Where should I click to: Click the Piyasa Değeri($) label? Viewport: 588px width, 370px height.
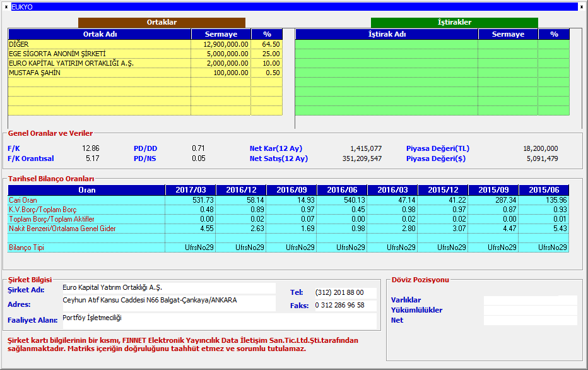click(x=436, y=158)
